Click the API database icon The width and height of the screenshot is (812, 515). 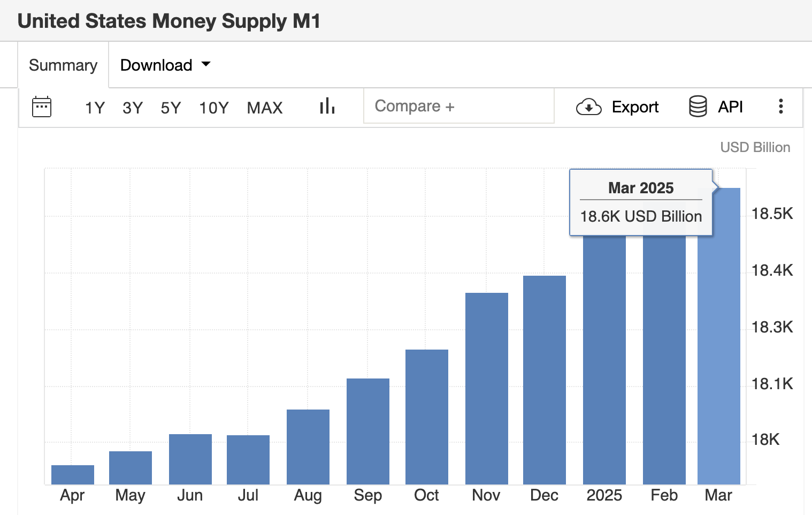coord(698,107)
